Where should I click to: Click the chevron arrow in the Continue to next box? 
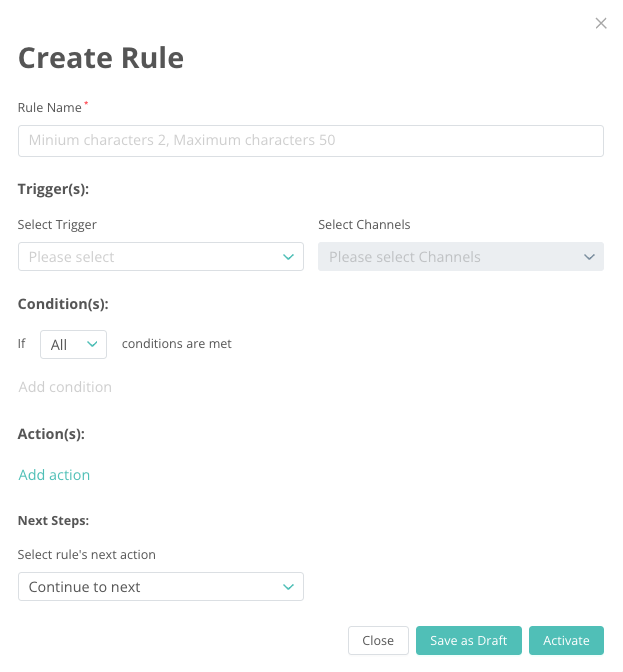[288, 587]
